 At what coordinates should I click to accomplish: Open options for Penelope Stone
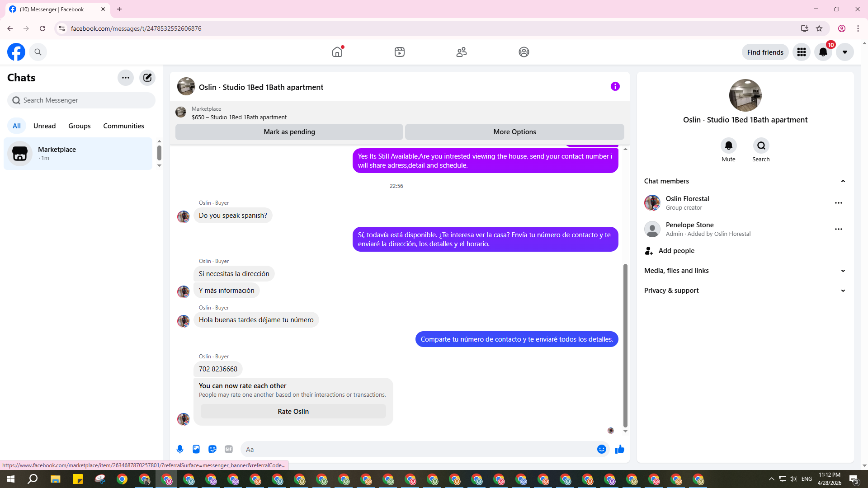pyautogui.click(x=838, y=229)
